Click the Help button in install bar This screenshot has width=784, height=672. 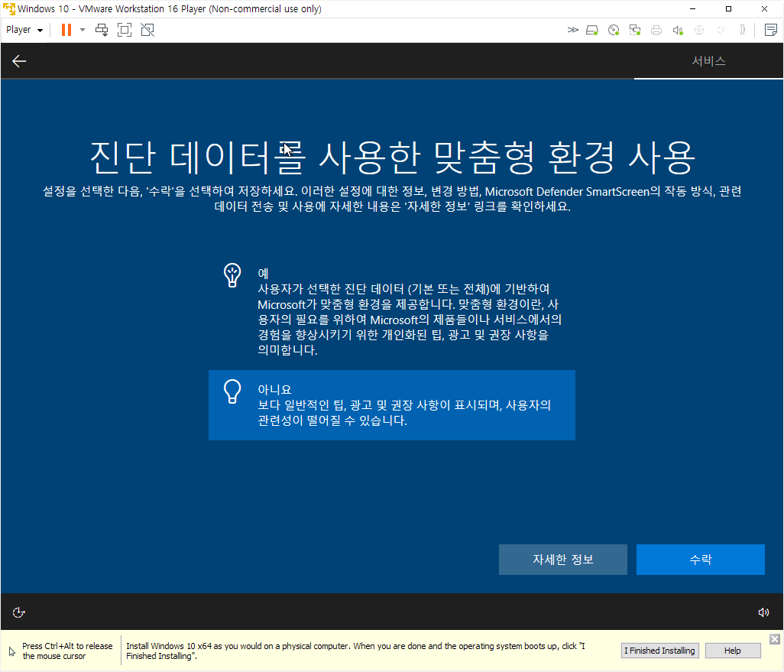click(x=733, y=651)
